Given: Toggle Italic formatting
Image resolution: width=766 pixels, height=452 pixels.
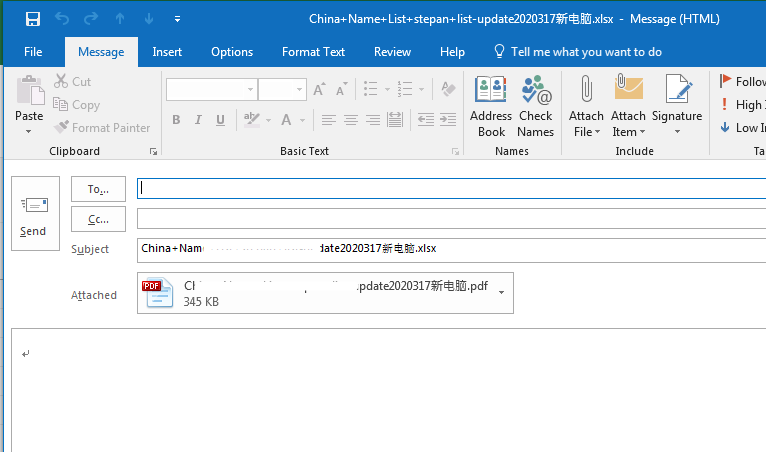Looking at the screenshot, I should (198, 120).
